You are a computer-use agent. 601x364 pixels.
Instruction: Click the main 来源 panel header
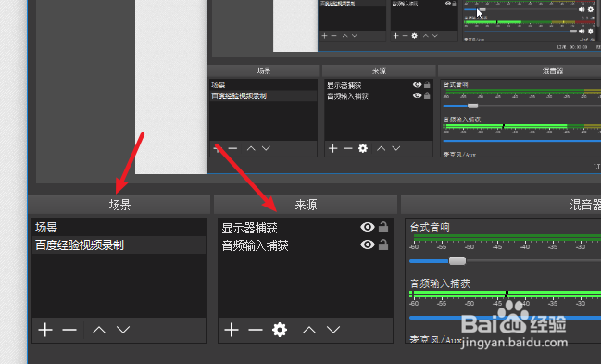(306, 205)
